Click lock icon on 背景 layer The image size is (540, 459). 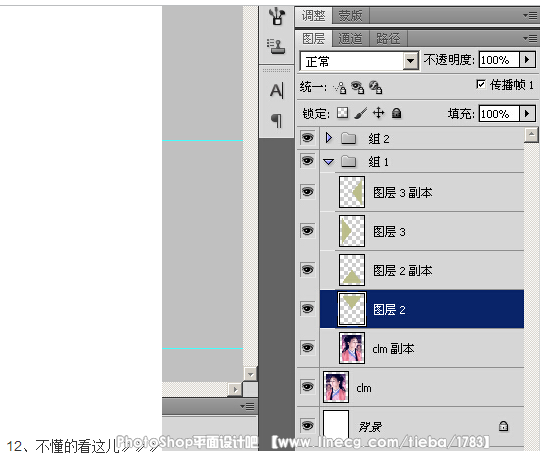point(503,426)
